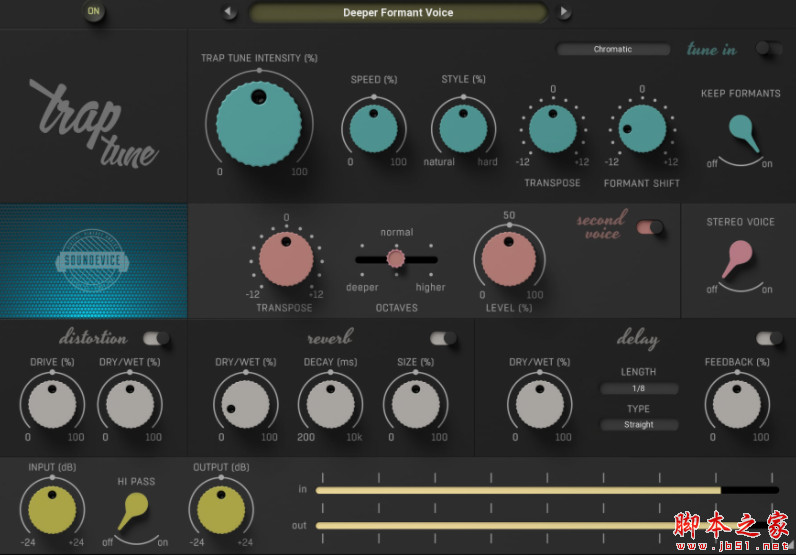The image size is (800, 557).
Task: Enable the distortion switch
Action: point(156,338)
